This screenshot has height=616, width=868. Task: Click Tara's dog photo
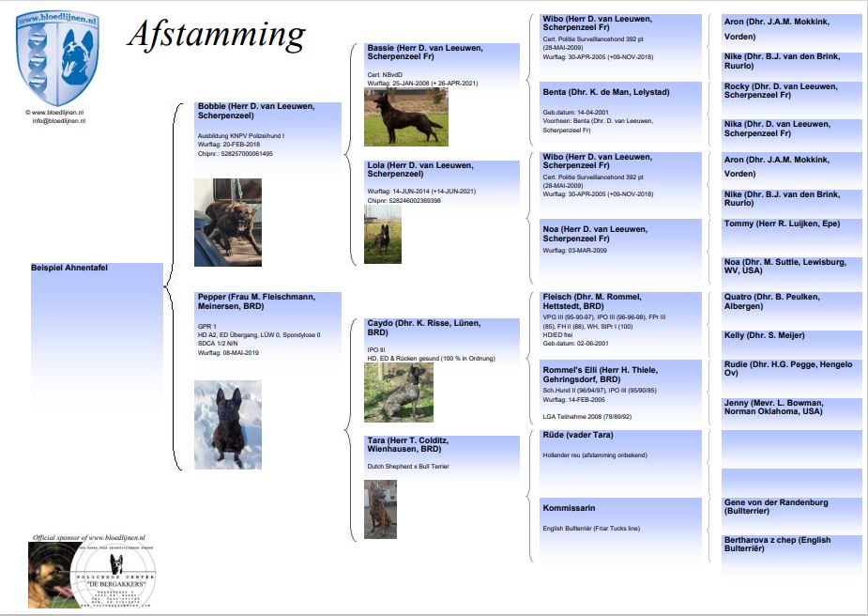click(380, 509)
